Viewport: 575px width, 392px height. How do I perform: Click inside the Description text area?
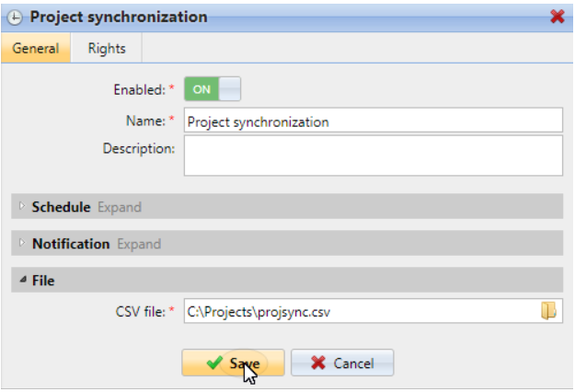click(373, 156)
